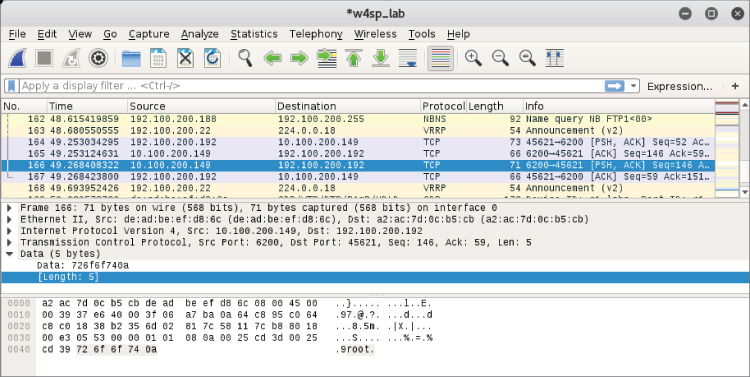
Task: Jump to the last packet
Action: pos(381,58)
